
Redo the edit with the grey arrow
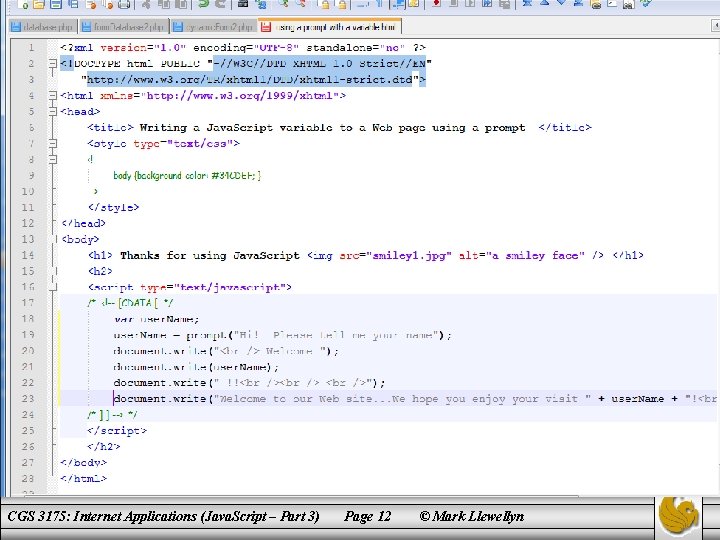point(220,4)
